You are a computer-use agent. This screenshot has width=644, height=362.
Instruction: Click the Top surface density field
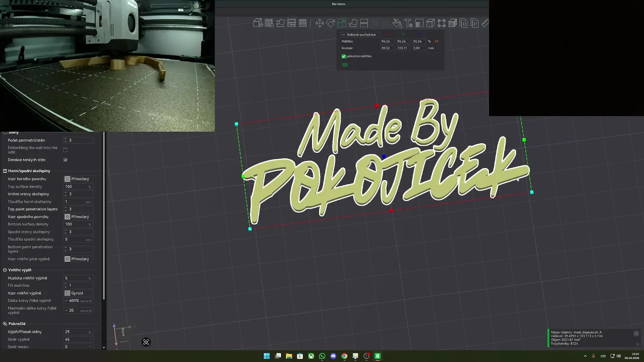click(78, 187)
